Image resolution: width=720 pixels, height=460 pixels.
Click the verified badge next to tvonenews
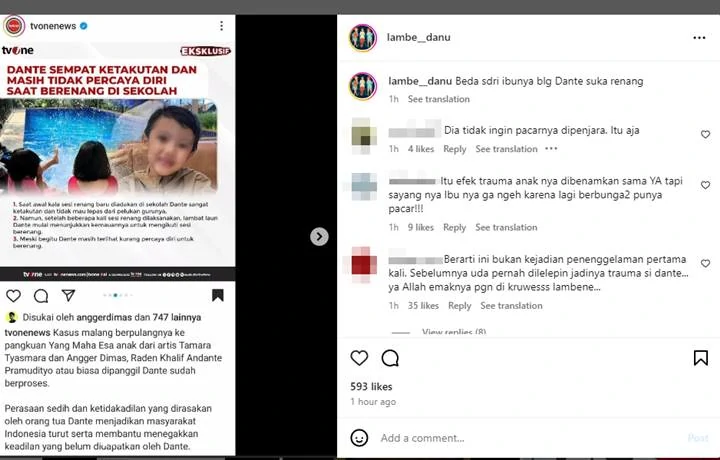point(84,26)
